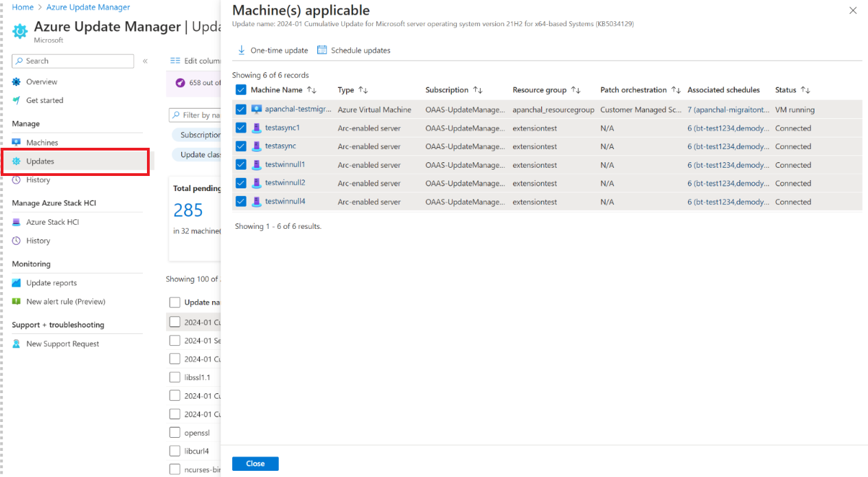Open the testwinnull2 machine link

click(285, 183)
